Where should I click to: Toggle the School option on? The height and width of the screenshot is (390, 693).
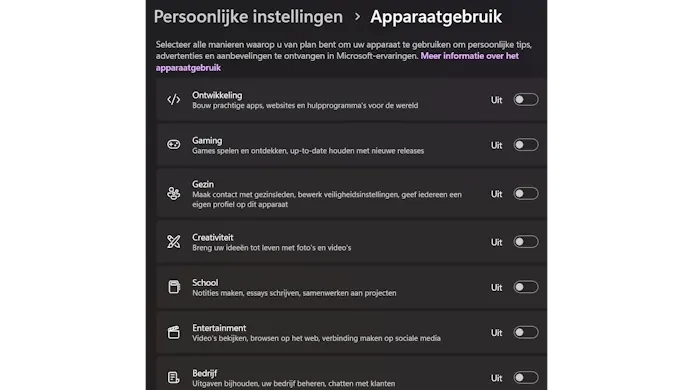coord(525,287)
